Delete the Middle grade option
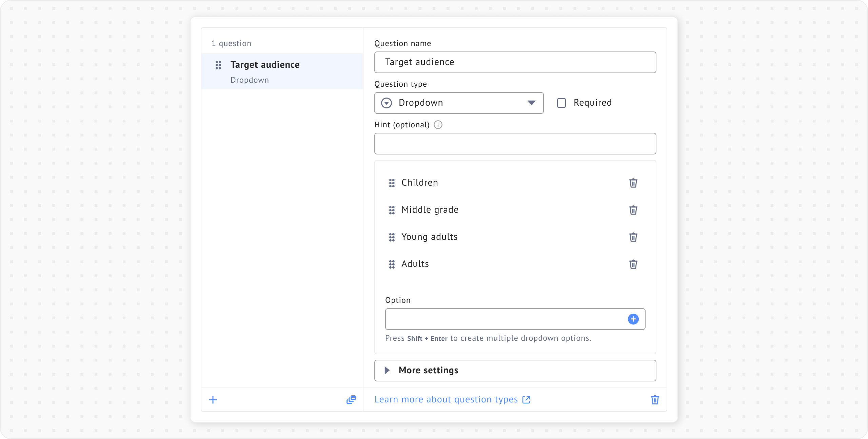Screen dimensions: 868x439 (x=633, y=210)
